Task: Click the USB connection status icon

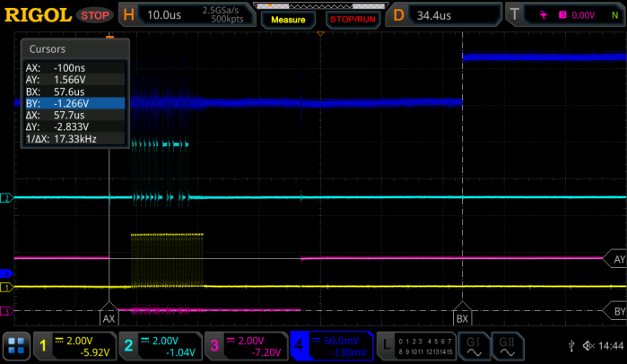Action: pyautogui.click(x=571, y=345)
